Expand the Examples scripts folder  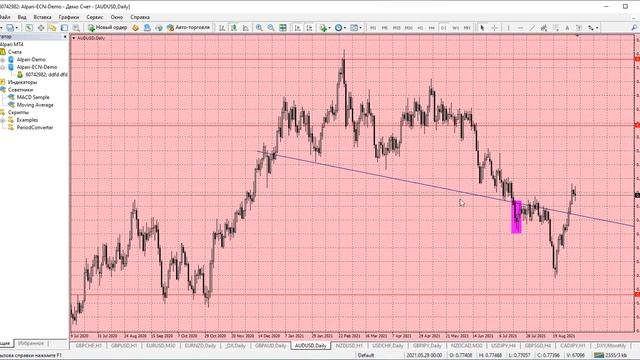pyautogui.click(x=3, y=120)
